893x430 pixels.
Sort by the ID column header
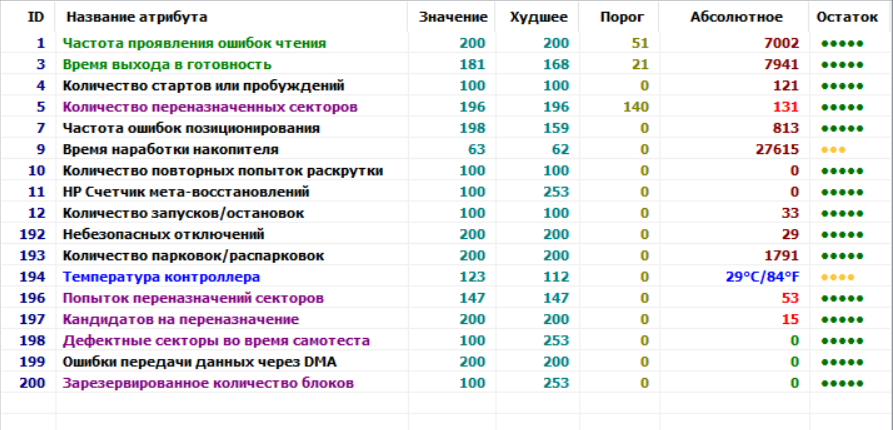point(36,17)
